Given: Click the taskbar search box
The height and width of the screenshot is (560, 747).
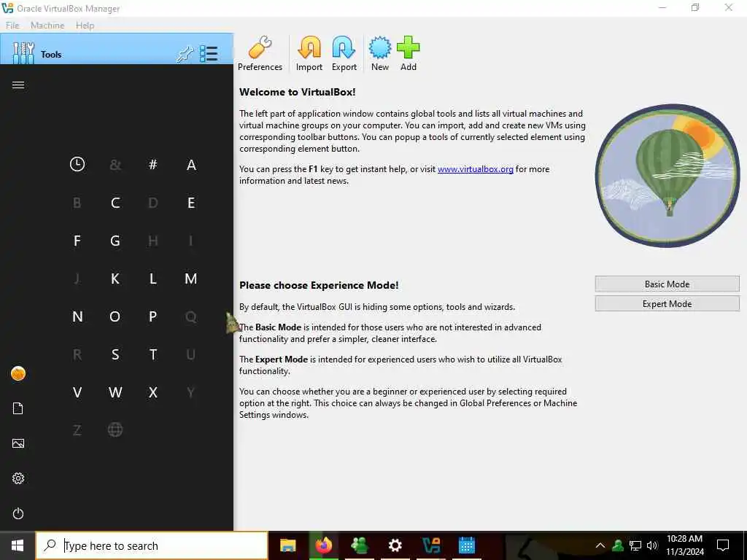Looking at the screenshot, I should pos(152,545).
